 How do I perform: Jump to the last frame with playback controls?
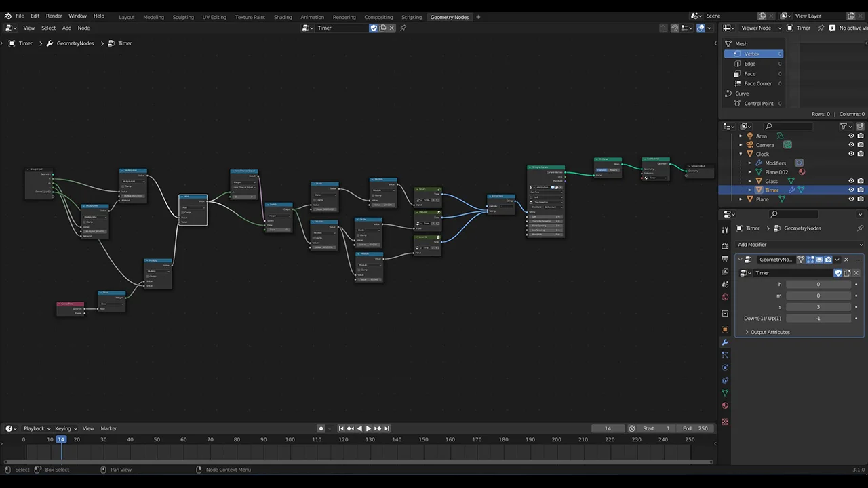point(387,428)
